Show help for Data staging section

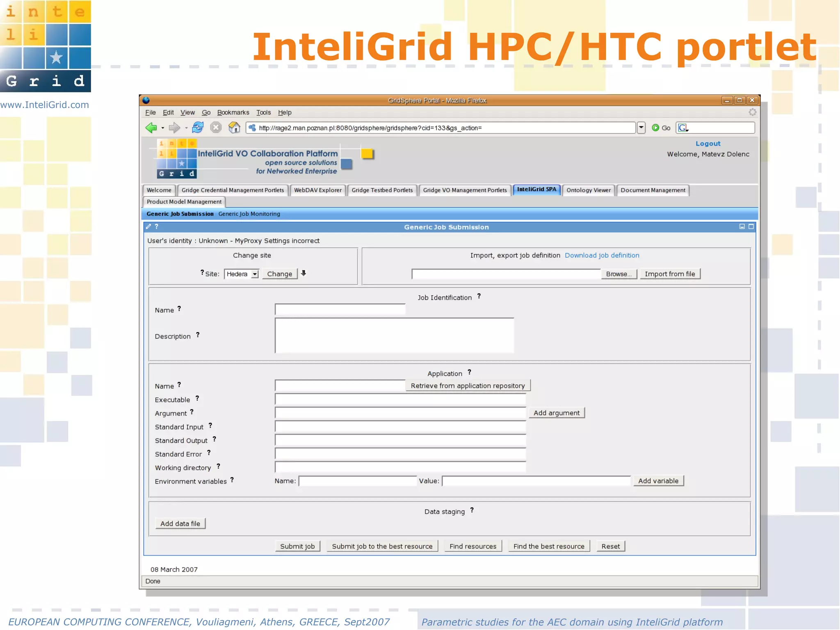point(472,510)
